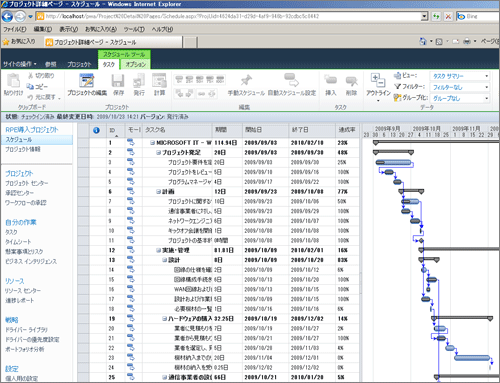Viewport: 500px width, 383px height.
Task: Open the File menu in IE
Action: pos(15,29)
